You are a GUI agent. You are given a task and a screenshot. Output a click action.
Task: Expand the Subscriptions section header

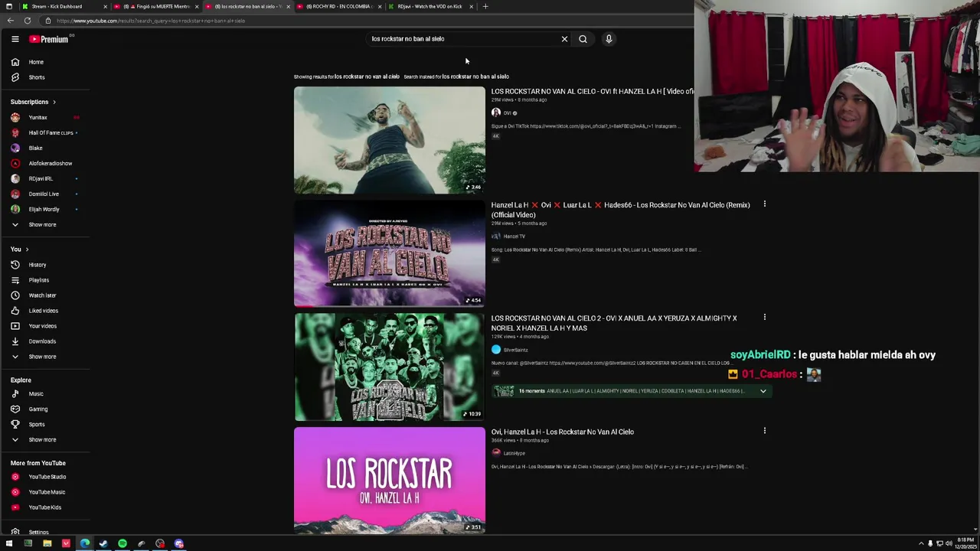tap(33, 102)
